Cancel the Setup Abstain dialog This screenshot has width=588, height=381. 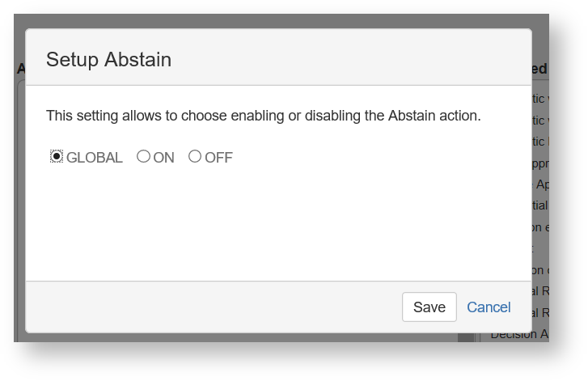pos(489,307)
